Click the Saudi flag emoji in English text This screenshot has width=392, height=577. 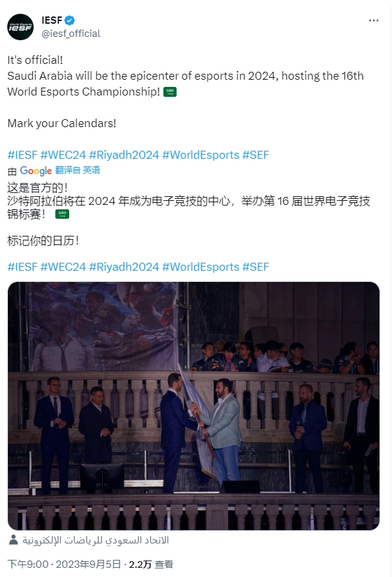170,92
